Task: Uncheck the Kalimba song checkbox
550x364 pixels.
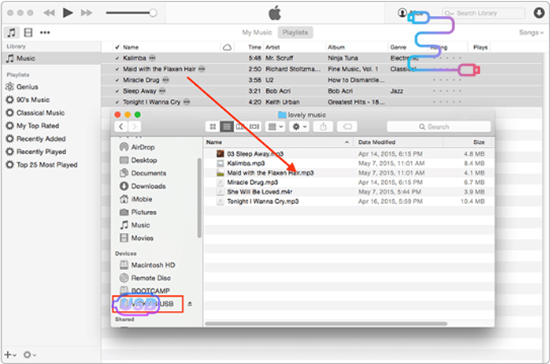Action: (x=117, y=58)
